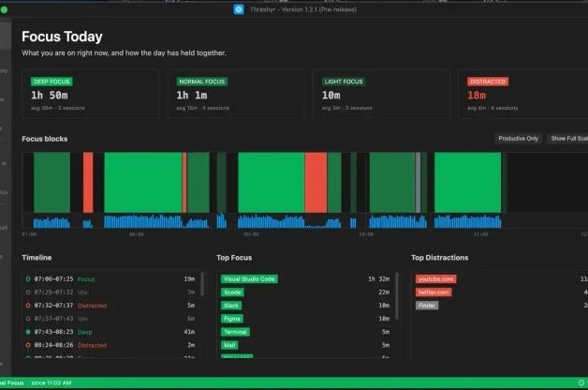Viewport: 588px width, 390px height.
Task: Click the Timeline list scrollbar
Action: click(202, 284)
